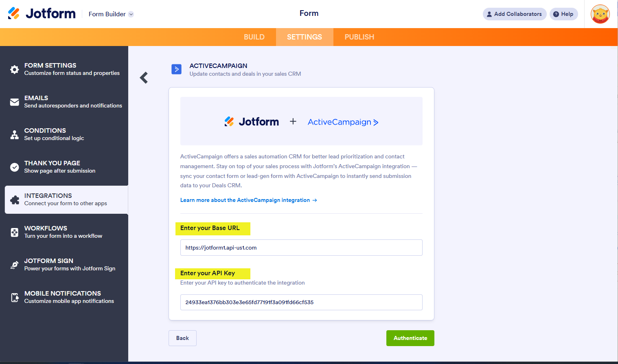Viewport: 618px width, 364px height.
Task: Click the Authenticate button
Action: point(410,338)
